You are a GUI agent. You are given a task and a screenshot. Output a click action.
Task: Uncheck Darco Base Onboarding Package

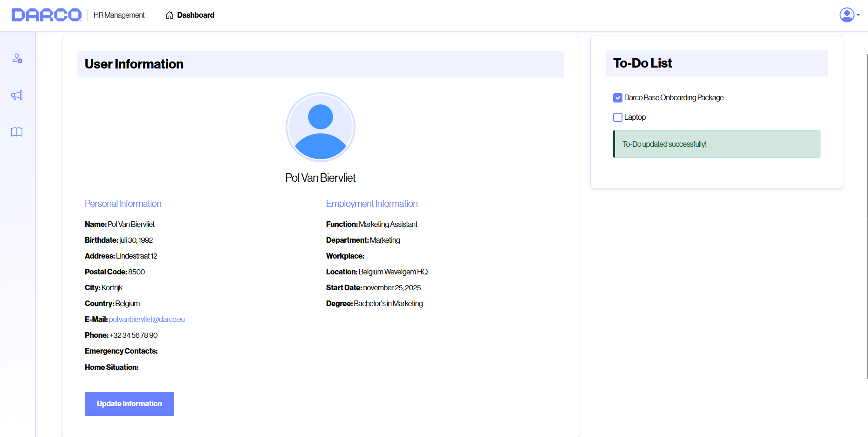tap(618, 98)
